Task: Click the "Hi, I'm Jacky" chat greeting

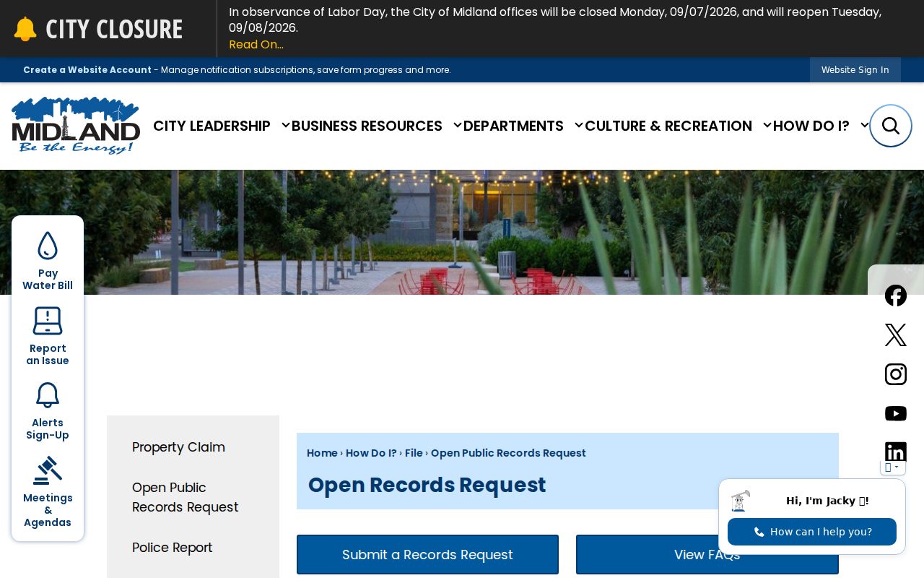Action: tap(827, 501)
